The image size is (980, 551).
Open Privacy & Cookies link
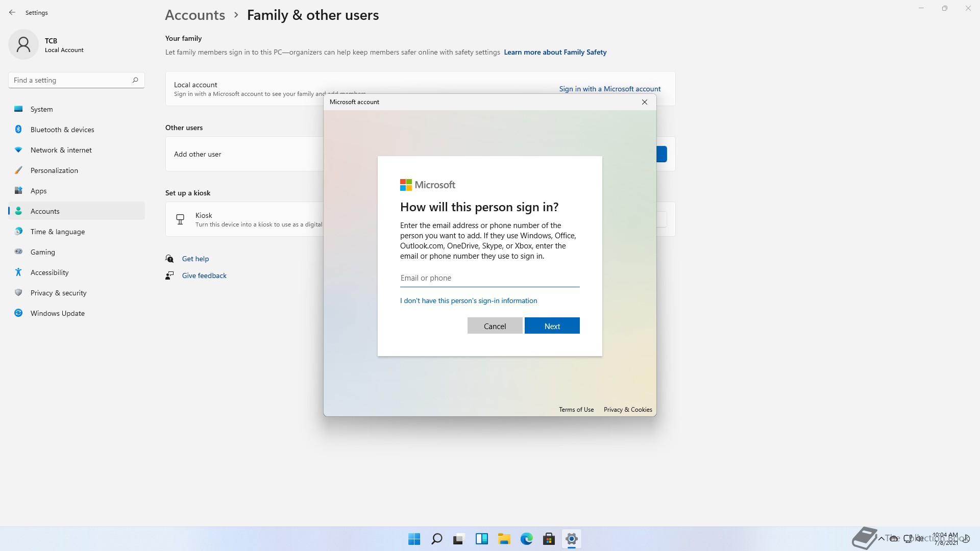(x=628, y=410)
